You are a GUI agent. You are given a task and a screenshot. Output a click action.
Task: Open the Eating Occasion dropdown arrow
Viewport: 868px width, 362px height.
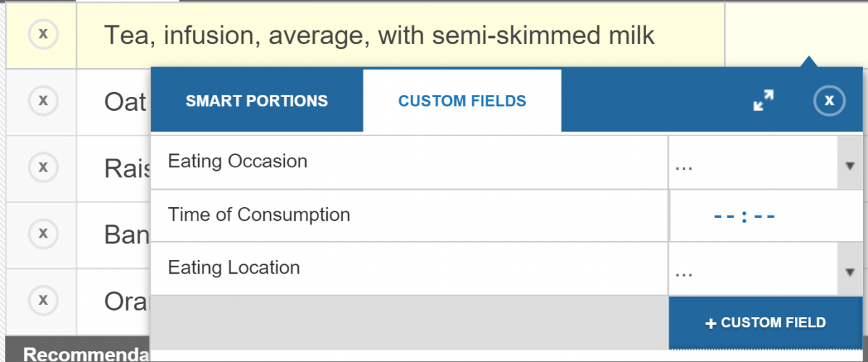849,164
